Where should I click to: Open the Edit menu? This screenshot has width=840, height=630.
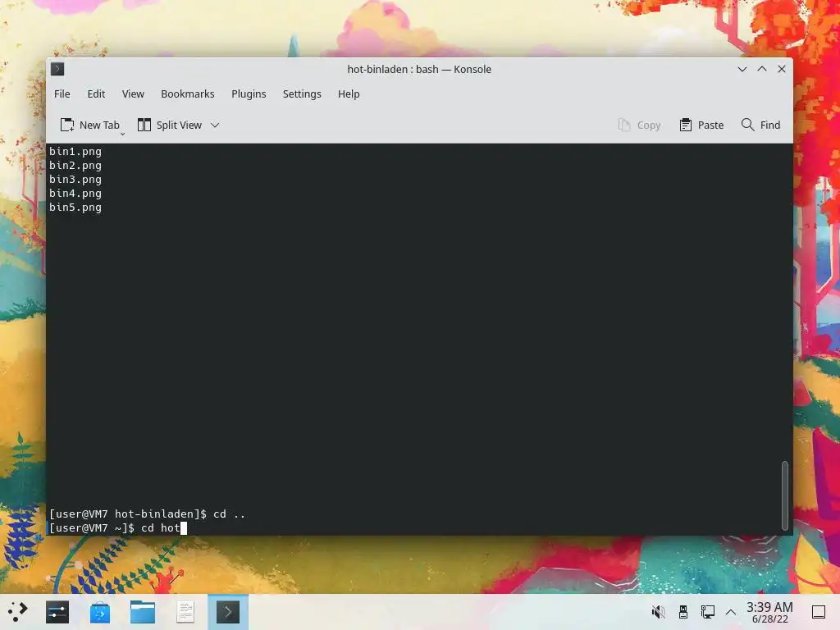[96, 94]
